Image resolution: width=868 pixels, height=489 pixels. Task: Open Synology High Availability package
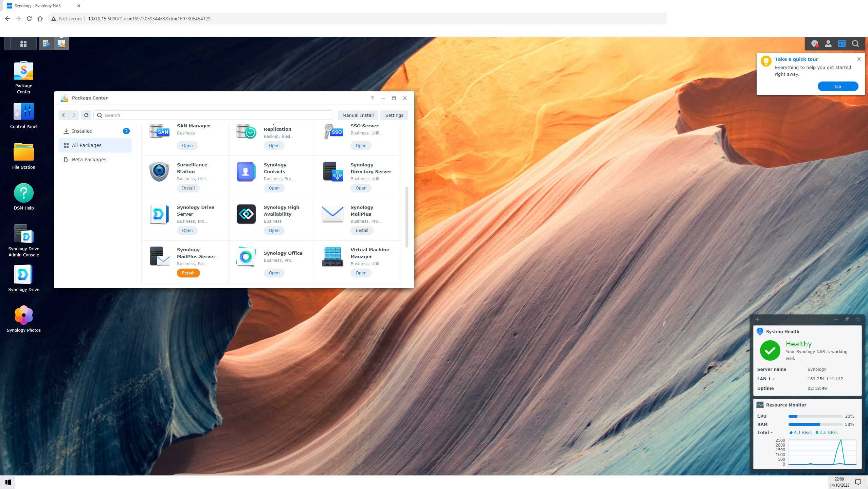(x=274, y=231)
